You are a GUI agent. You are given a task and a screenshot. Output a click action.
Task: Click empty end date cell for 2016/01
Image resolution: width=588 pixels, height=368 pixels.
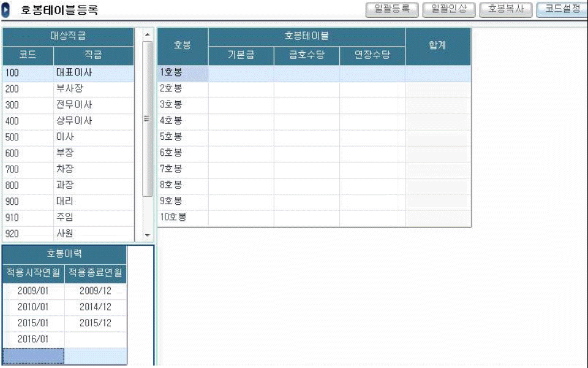pyautogui.click(x=96, y=339)
